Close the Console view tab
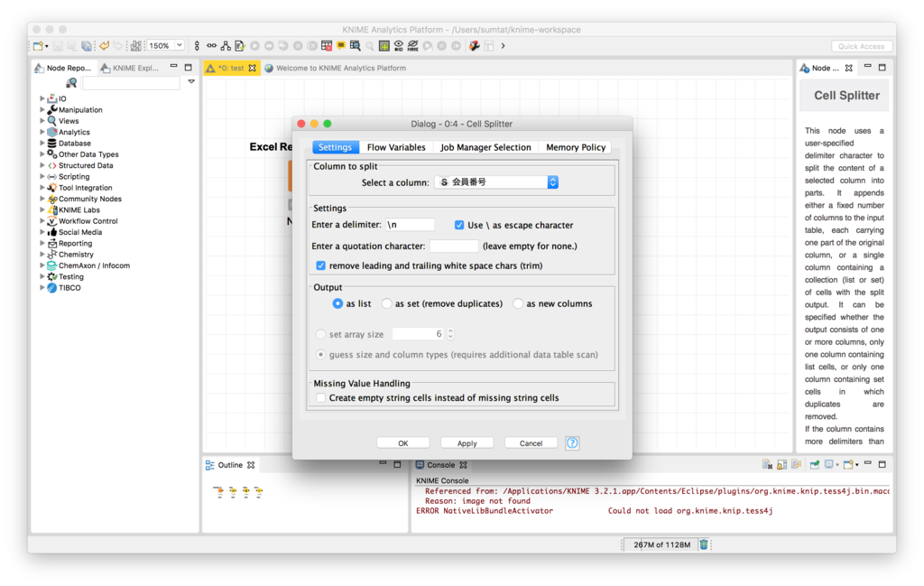Image resolution: width=924 pixels, height=586 pixels. 463,465
